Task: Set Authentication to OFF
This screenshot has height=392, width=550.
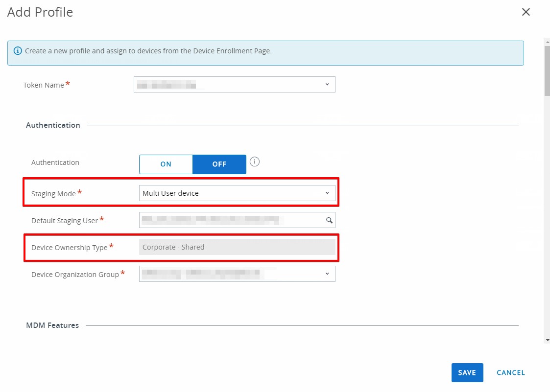Action: pyautogui.click(x=219, y=164)
